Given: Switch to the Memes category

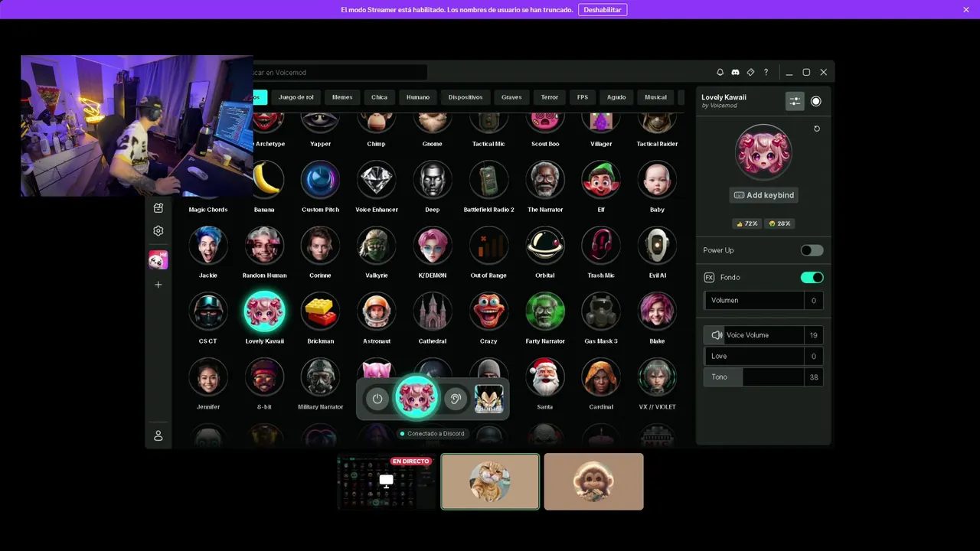Looking at the screenshot, I should pyautogui.click(x=342, y=97).
